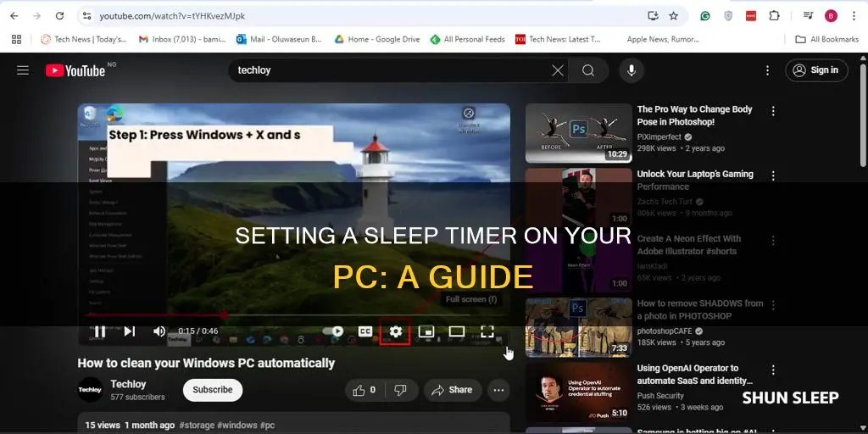Image resolution: width=868 pixels, height=434 pixels.
Task: Open the Techloy channel avatar
Action: (90, 390)
